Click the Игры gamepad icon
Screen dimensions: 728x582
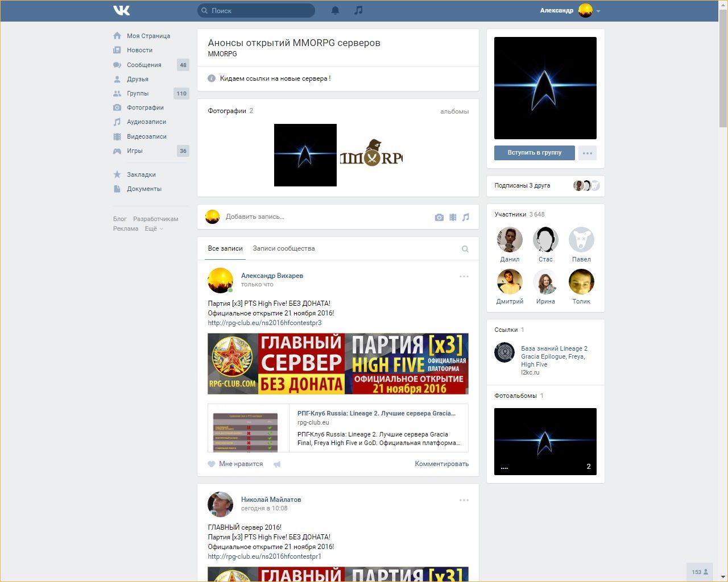click(x=117, y=151)
